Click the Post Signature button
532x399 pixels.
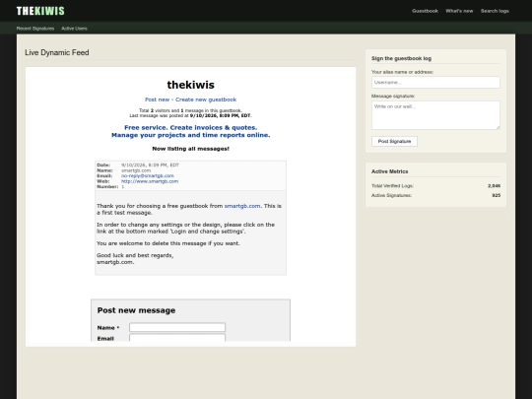pos(394,141)
